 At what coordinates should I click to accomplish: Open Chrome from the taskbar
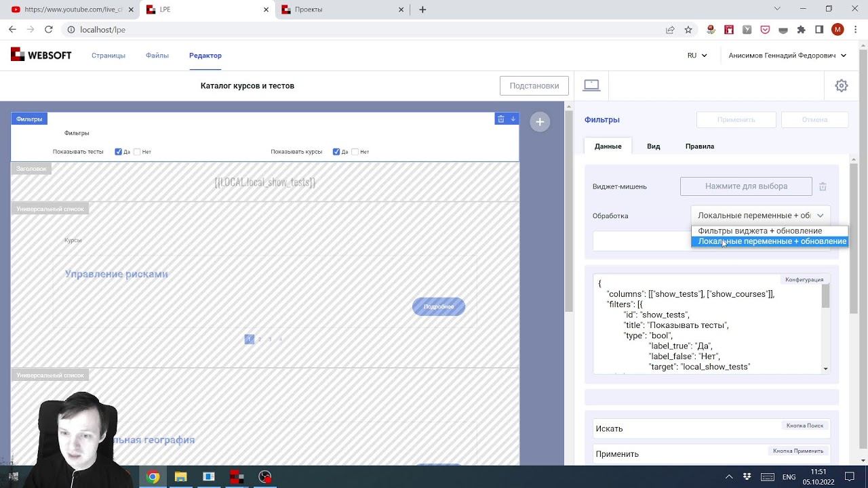pos(153,477)
